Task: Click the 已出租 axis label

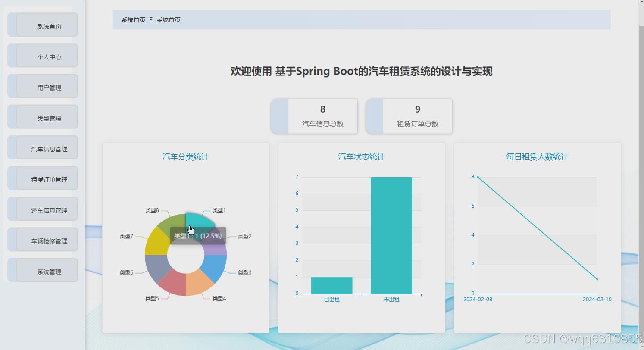Action: pyautogui.click(x=332, y=299)
